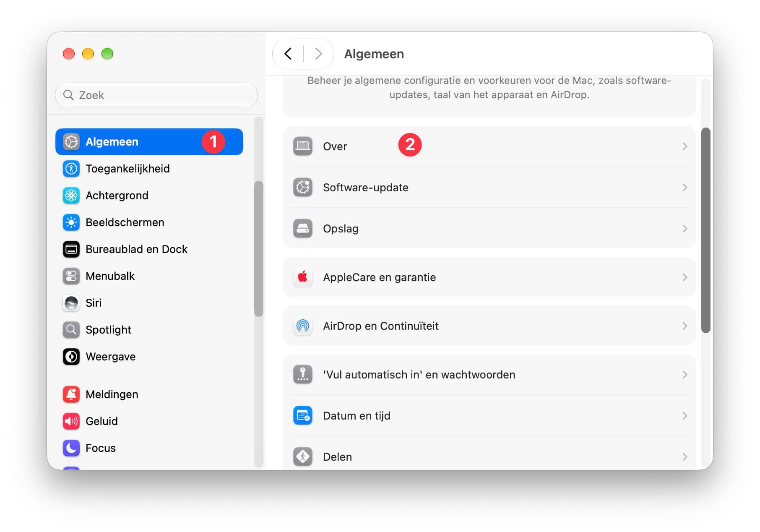The height and width of the screenshot is (532, 760).
Task: Open the Bureaublad en Dock icon
Action: point(71,249)
